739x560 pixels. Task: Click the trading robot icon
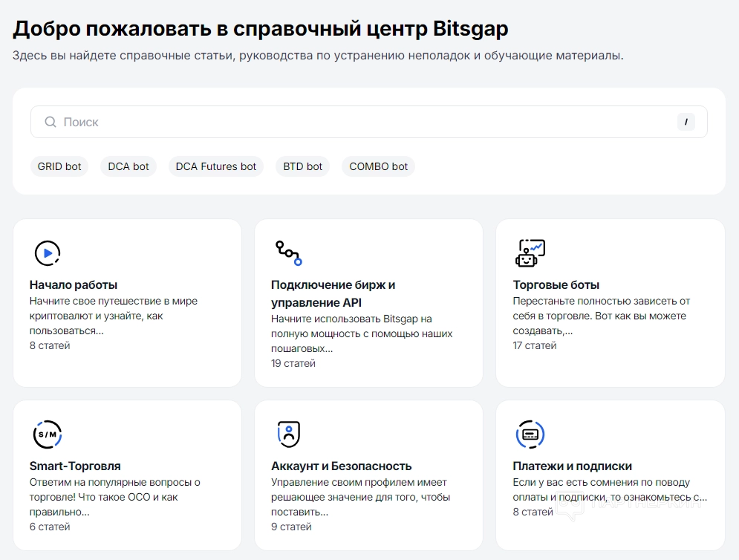[530, 253]
